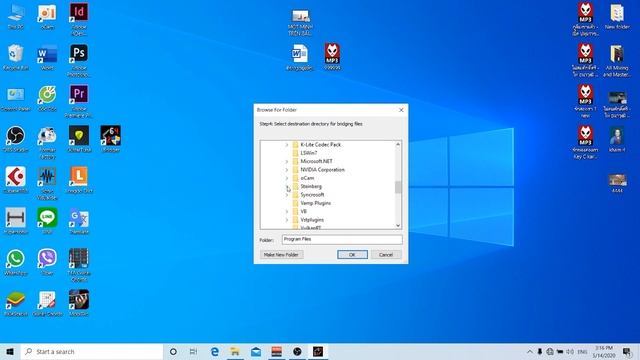Expand the NVIDIA Corporation folder node

click(x=287, y=170)
